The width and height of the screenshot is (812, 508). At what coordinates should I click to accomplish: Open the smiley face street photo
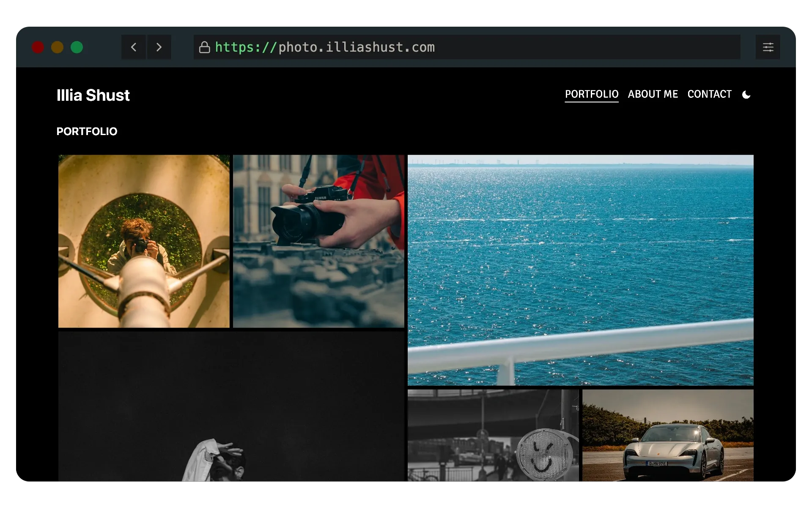click(493, 435)
